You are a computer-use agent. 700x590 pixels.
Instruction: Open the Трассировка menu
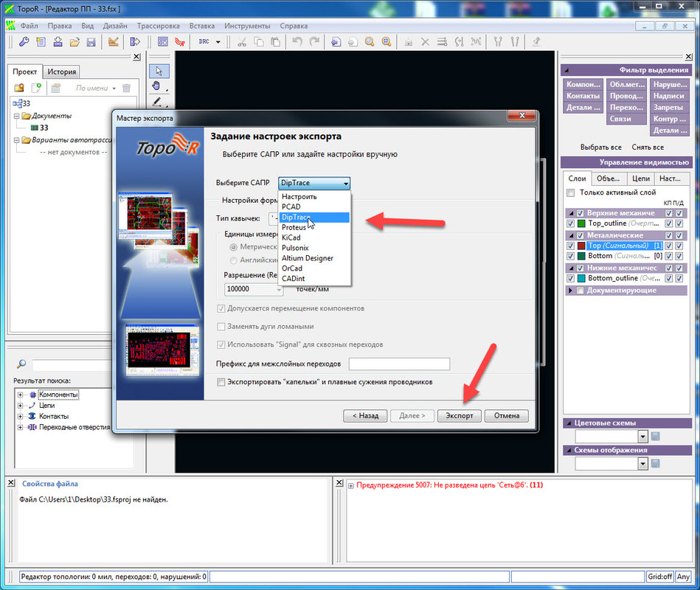[x=158, y=26]
